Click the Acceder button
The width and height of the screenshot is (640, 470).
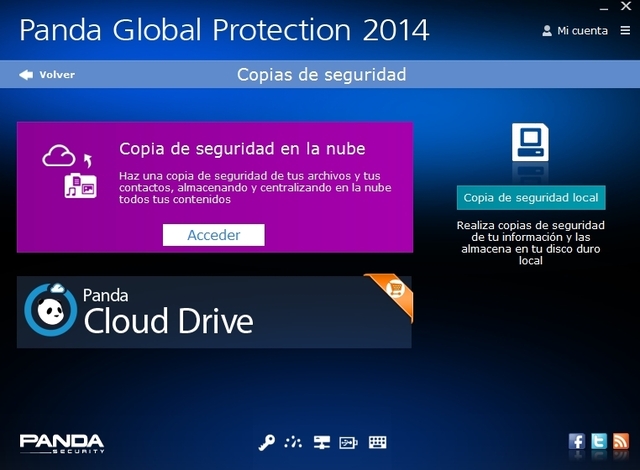[213, 235]
